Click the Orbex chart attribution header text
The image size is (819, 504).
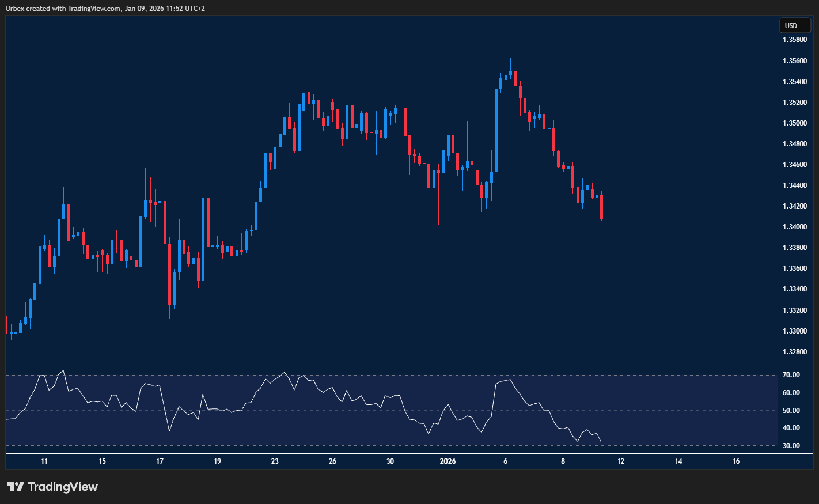click(105, 8)
